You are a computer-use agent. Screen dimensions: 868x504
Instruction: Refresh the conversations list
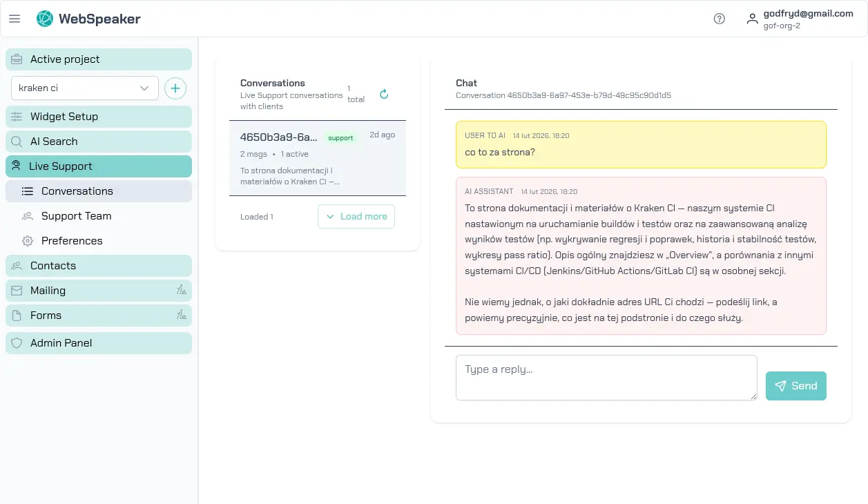385,94
